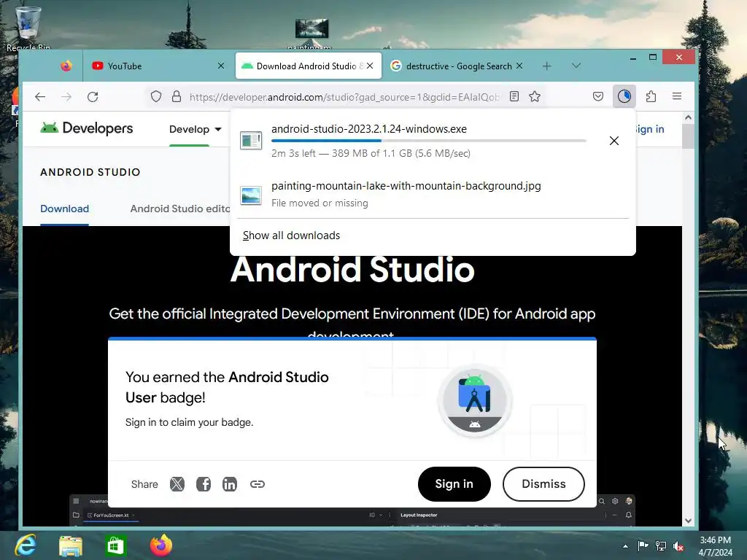The height and width of the screenshot is (560, 747).
Task: Open the extensions puzzle icon
Action: 651,97
